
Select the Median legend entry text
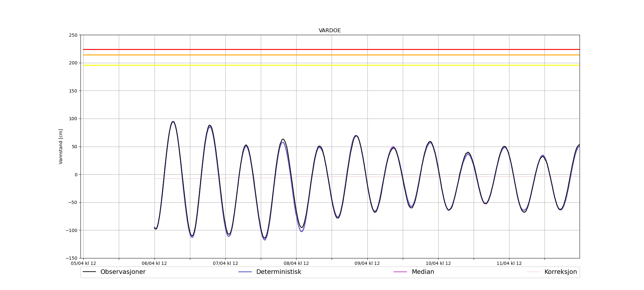(423, 272)
